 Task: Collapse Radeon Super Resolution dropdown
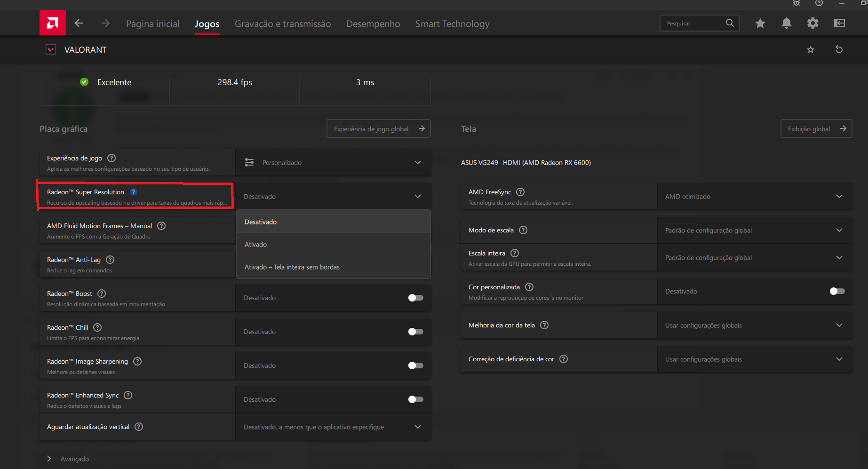coord(333,196)
